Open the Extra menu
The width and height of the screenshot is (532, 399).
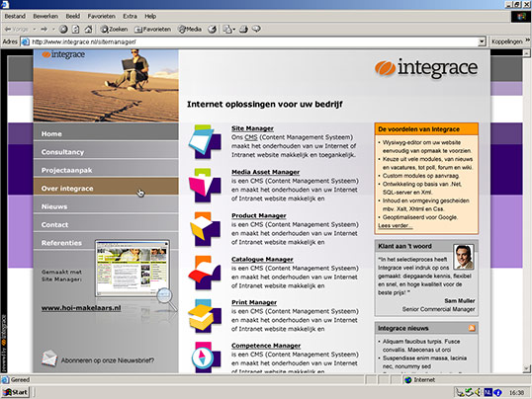point(130,16)
